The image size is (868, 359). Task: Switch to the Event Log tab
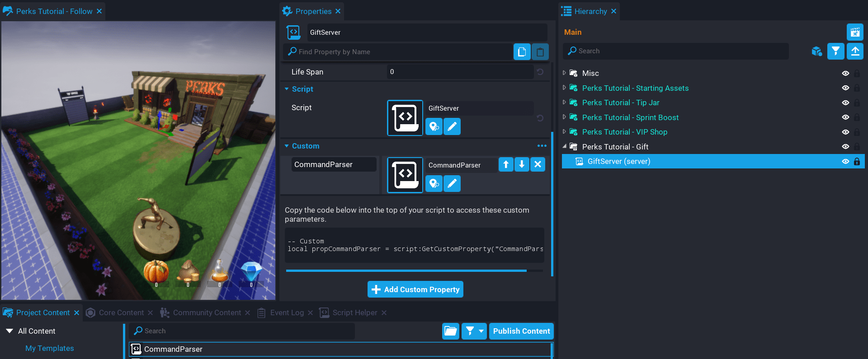point(286,312)
